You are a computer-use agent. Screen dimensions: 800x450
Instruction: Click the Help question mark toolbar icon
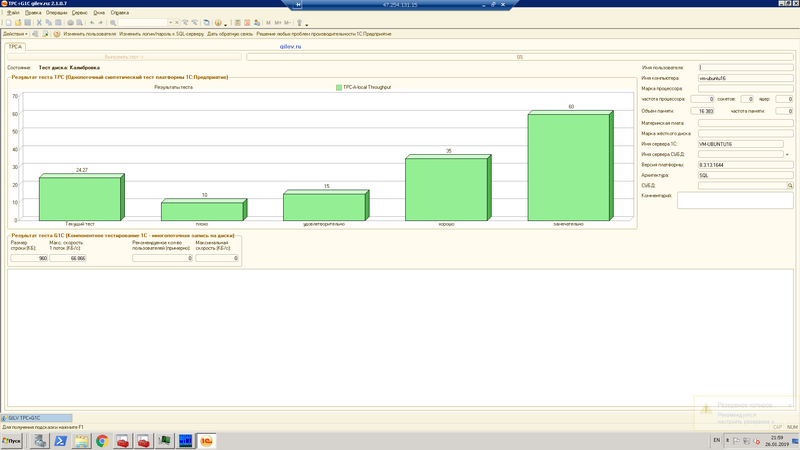pyautogui.click(x=218, y=23)
